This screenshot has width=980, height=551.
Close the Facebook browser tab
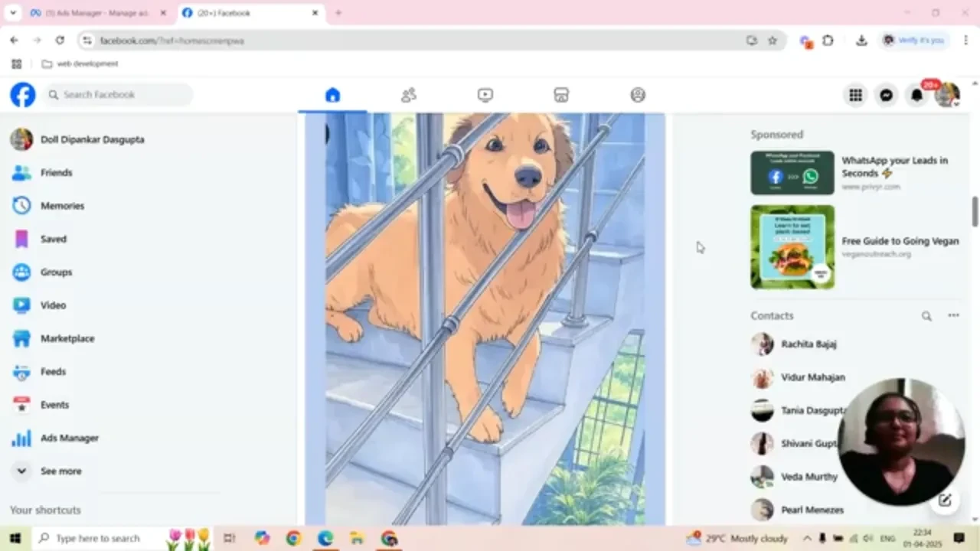point(315,13)
